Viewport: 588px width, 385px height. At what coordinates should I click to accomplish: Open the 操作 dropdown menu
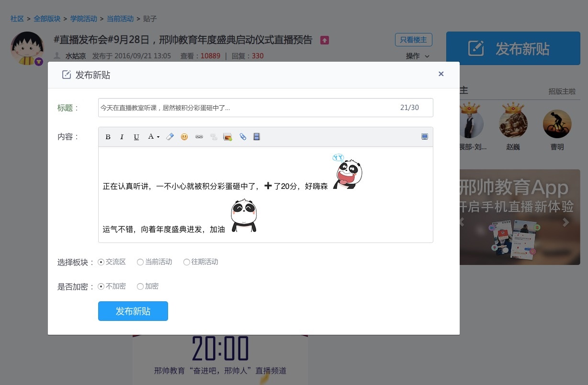tap(416, 56)
